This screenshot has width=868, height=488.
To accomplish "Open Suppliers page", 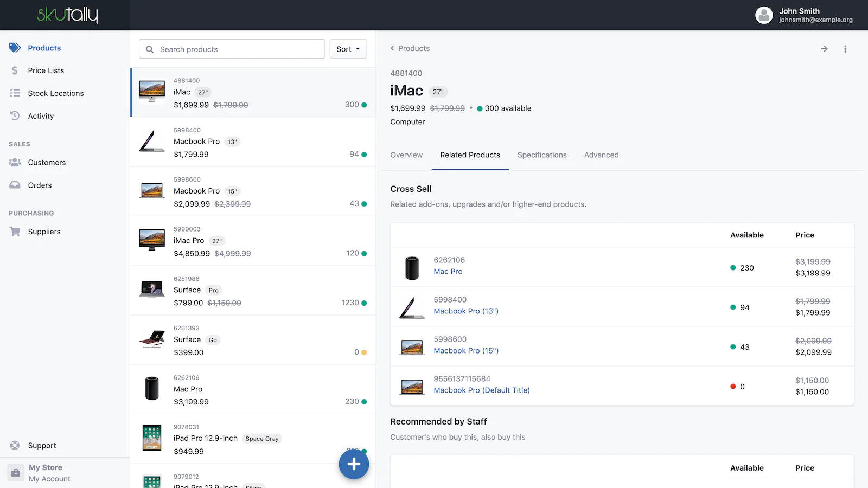I will pyautogui.click(x=44, y=232).
